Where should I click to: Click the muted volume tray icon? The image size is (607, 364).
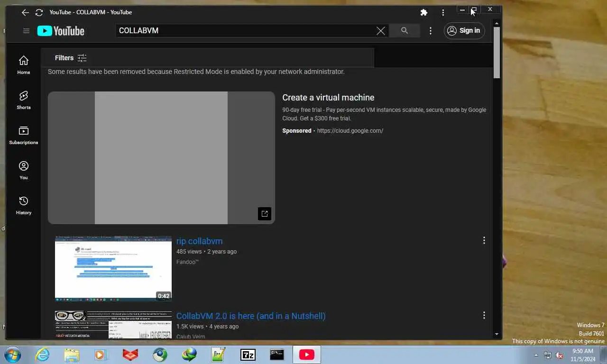coord(559,355)
